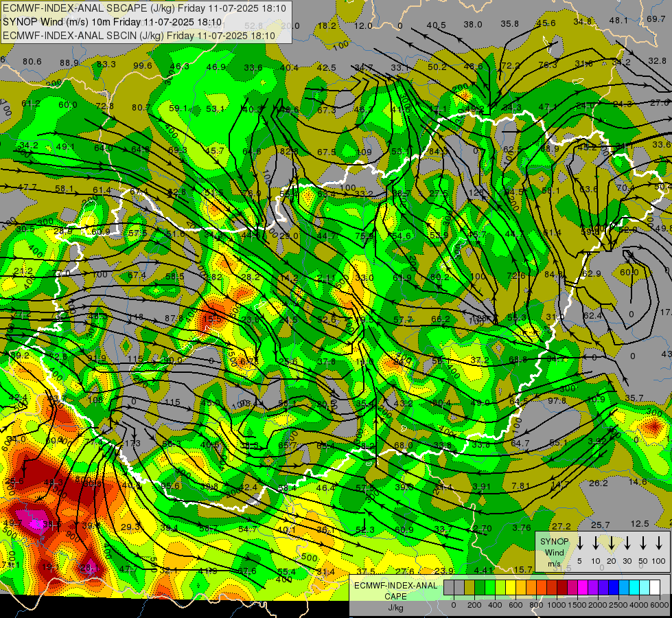Click the map value '88.9'

69,63
